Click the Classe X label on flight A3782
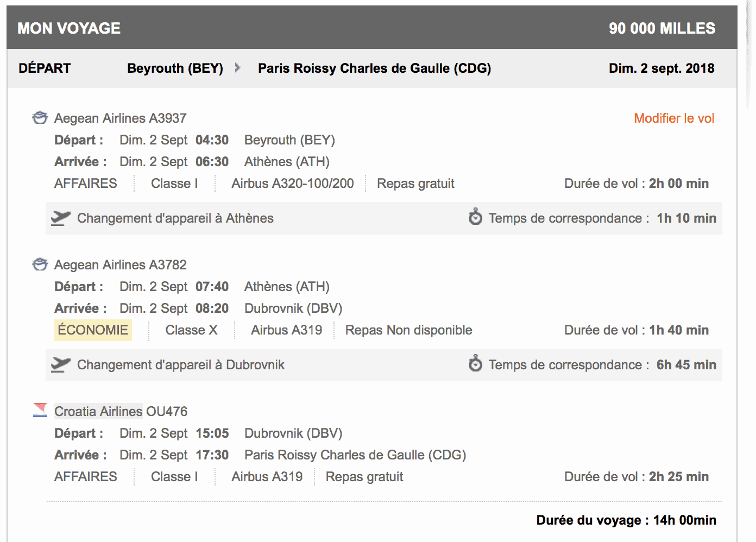This screenshot has width=756, height=542. coord(191,330)
